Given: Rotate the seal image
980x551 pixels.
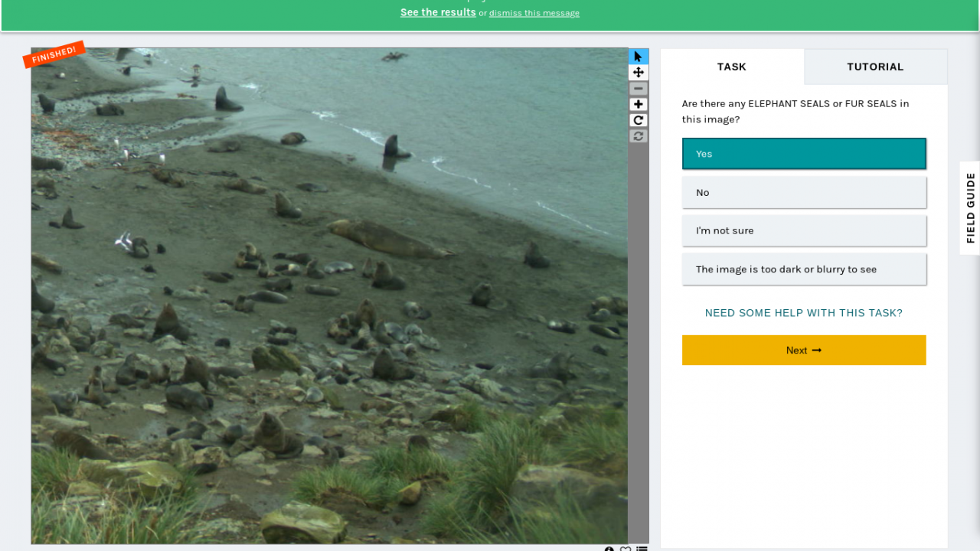Looking at the screenshot, I should [639, 120].
